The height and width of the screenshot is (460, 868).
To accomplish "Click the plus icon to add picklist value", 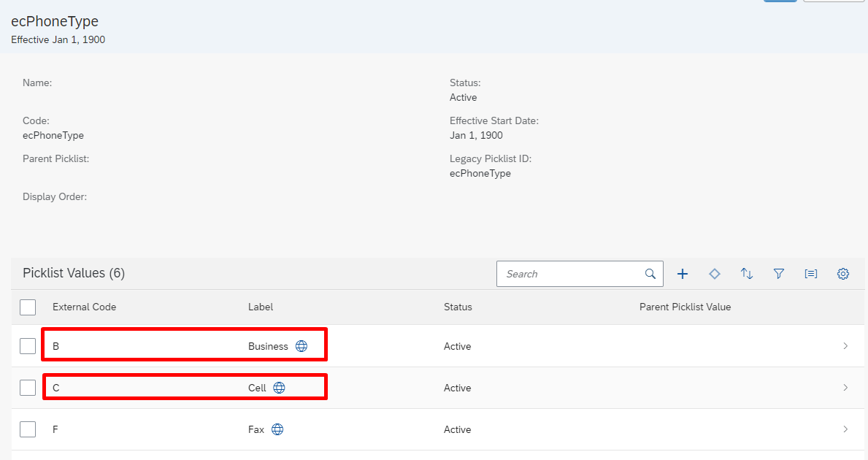I will tap(683, 274).
